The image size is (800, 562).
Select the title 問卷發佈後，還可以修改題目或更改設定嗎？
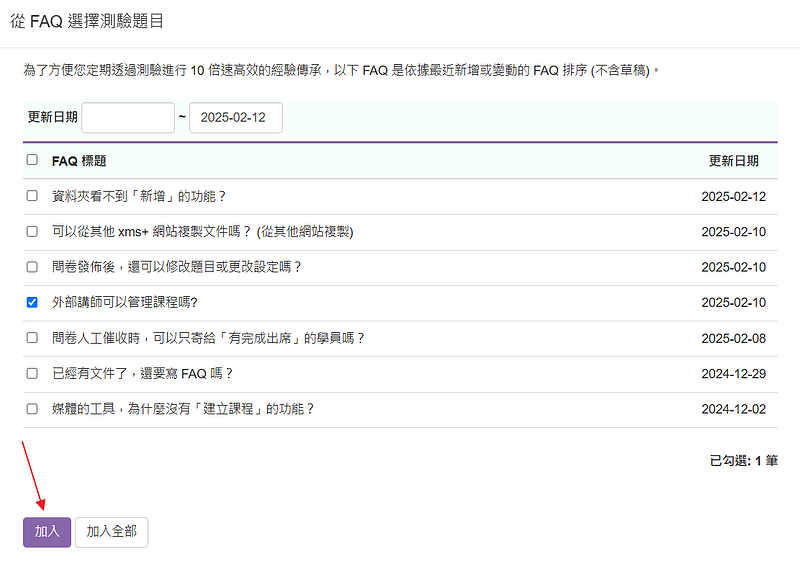tap(177, 267)
